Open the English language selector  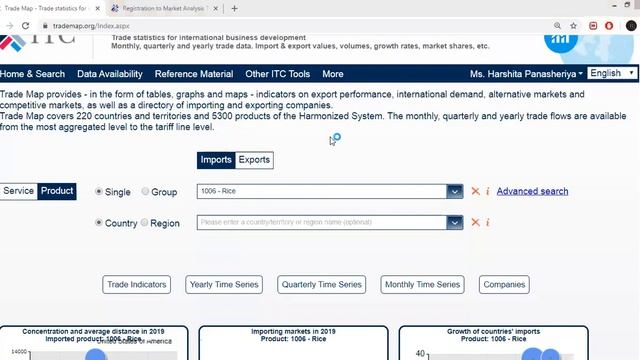pyautogui.click(x=612, y=73)
